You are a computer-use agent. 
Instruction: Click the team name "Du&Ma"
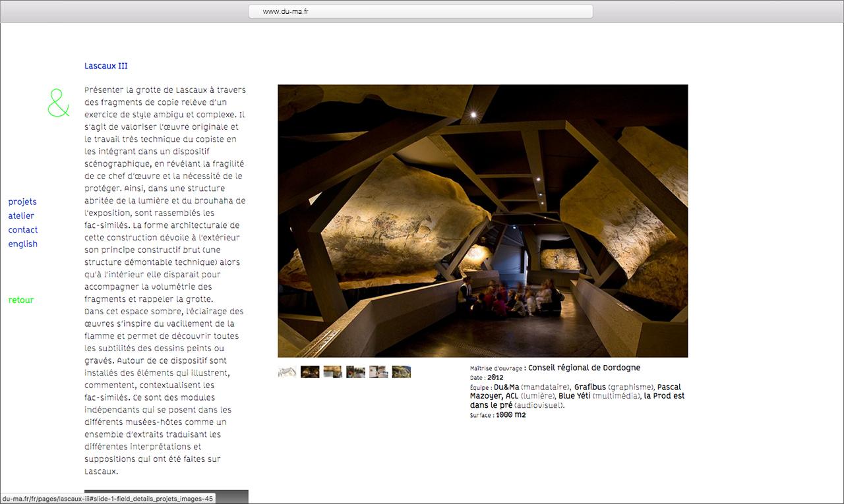506,387
